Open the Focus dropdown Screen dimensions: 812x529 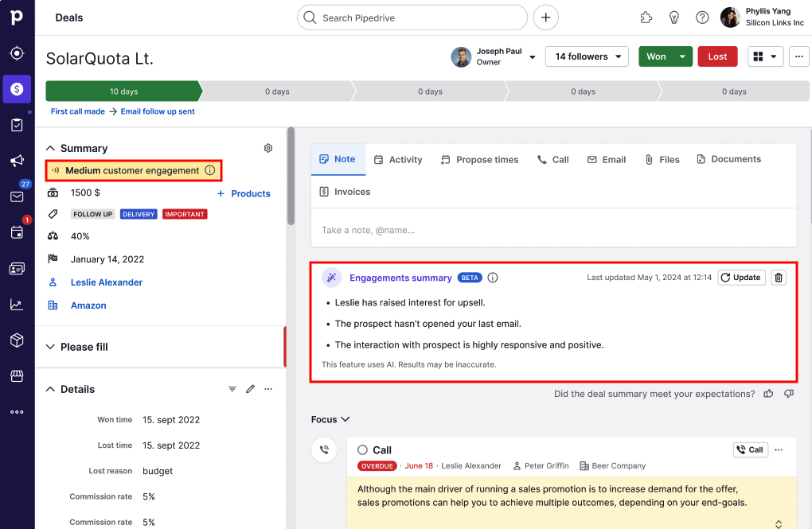[330, 419]
